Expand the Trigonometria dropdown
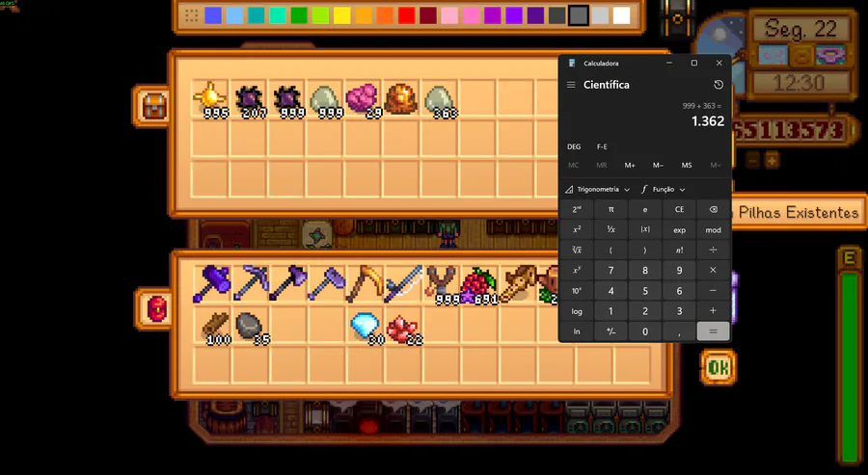 click(597, 189)
